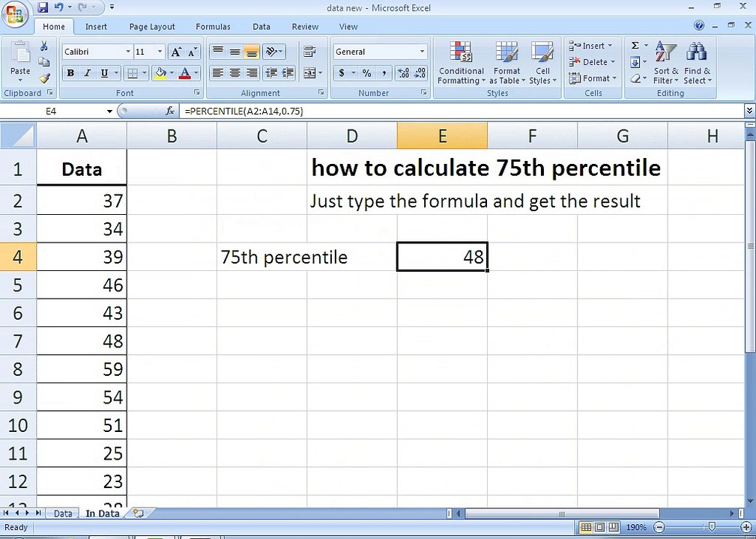Click the Delete cells button
The image size is (756, 539).
tap(592, 62)
